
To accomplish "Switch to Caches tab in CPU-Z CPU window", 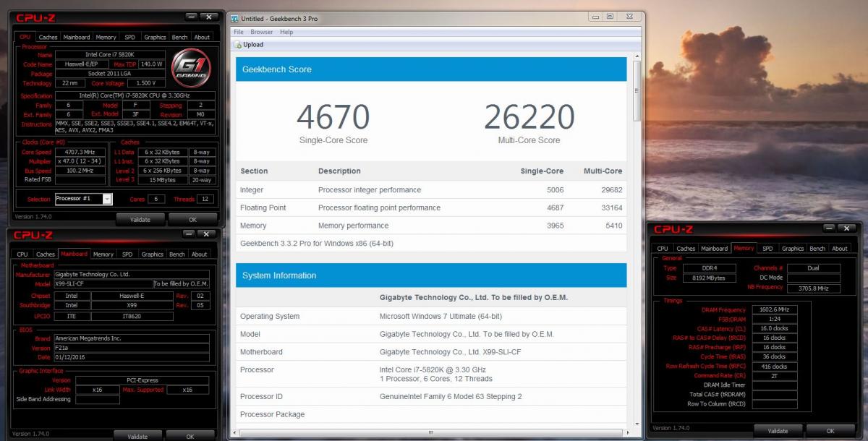I will point(48,37).
